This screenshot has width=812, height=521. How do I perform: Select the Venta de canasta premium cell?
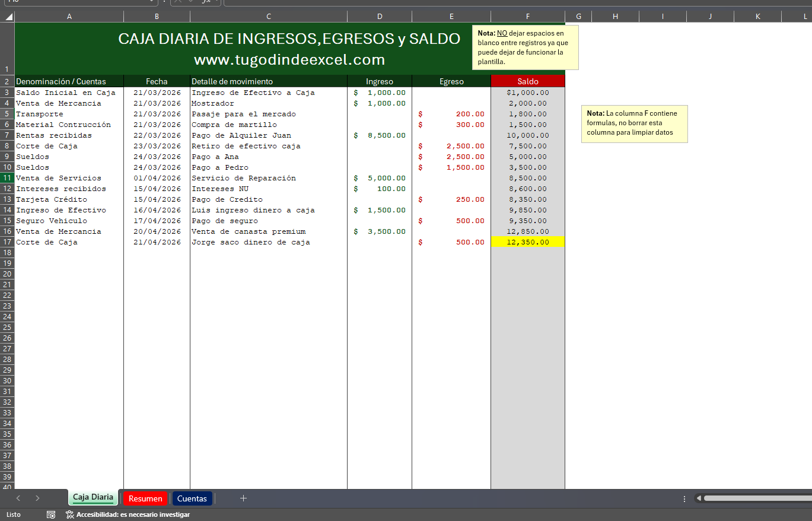point(269,231)
